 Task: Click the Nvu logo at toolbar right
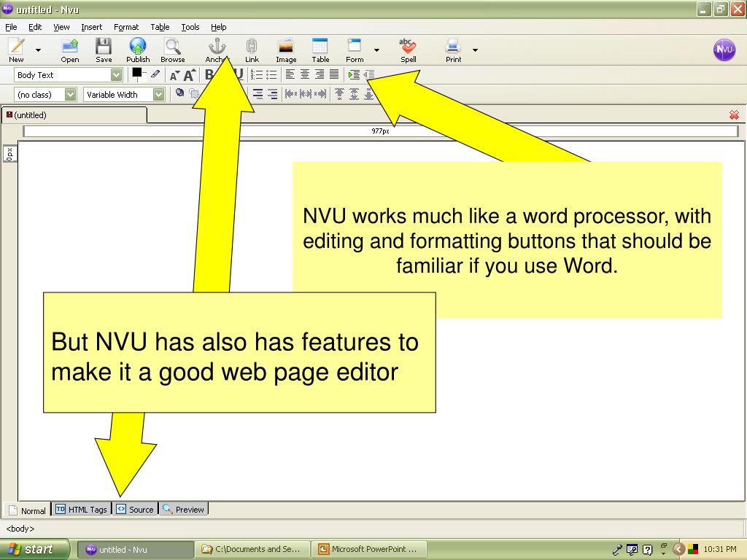[x=724, y=50]
